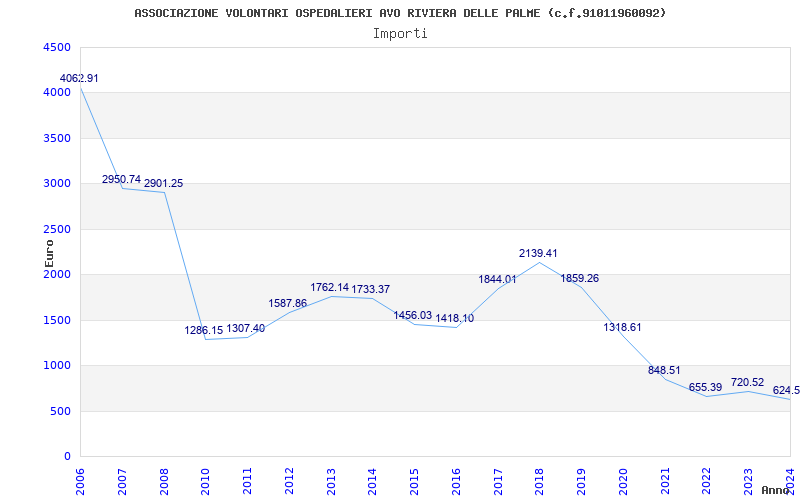Click x-axis year 2013
This screenshot has width=800, height=500.
coord(331,481)
